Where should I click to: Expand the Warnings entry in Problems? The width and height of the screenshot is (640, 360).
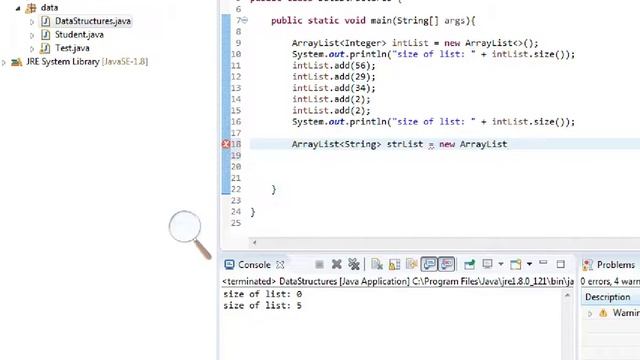coord(590,313)
